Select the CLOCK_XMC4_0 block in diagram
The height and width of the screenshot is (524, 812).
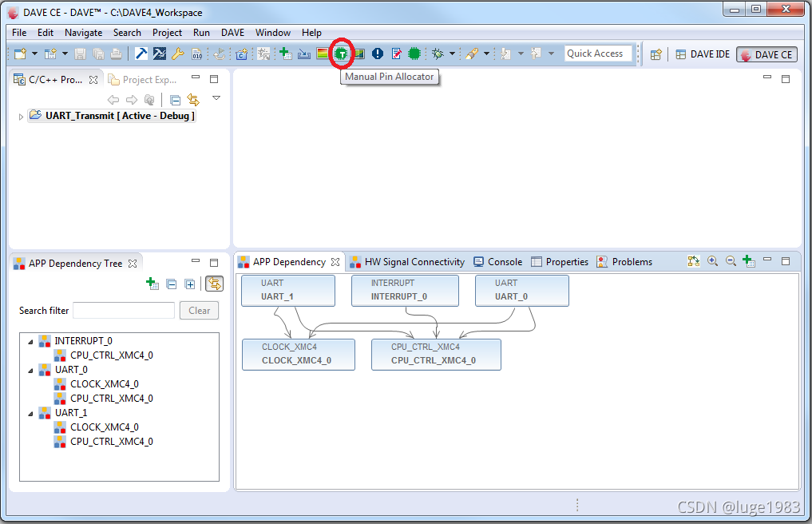[x=299, y=355]
